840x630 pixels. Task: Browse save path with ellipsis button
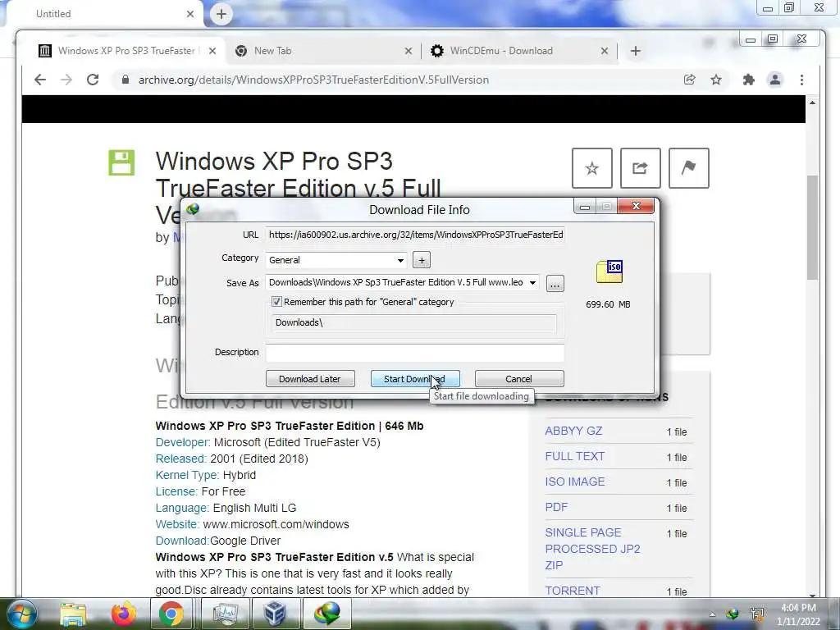tap(555, 283)
